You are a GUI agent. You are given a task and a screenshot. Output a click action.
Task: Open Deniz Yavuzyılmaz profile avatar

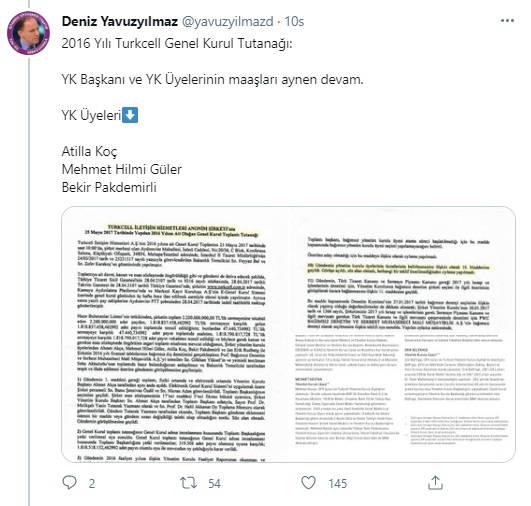click(28, 33)
